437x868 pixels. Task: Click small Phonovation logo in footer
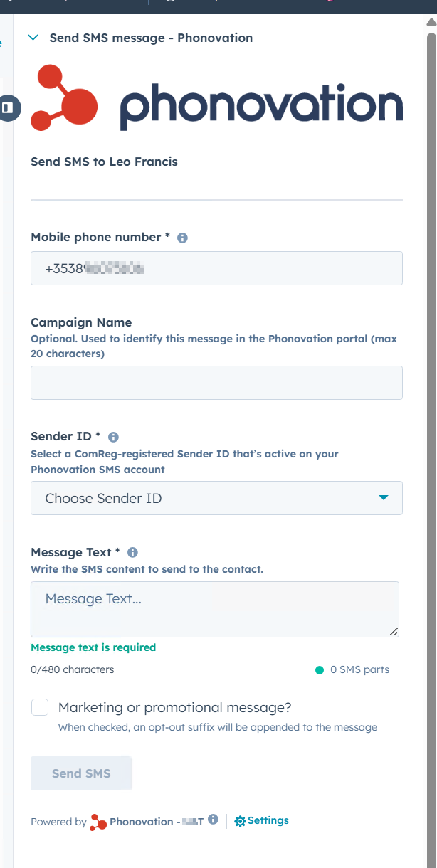click(x=98, y=822)
